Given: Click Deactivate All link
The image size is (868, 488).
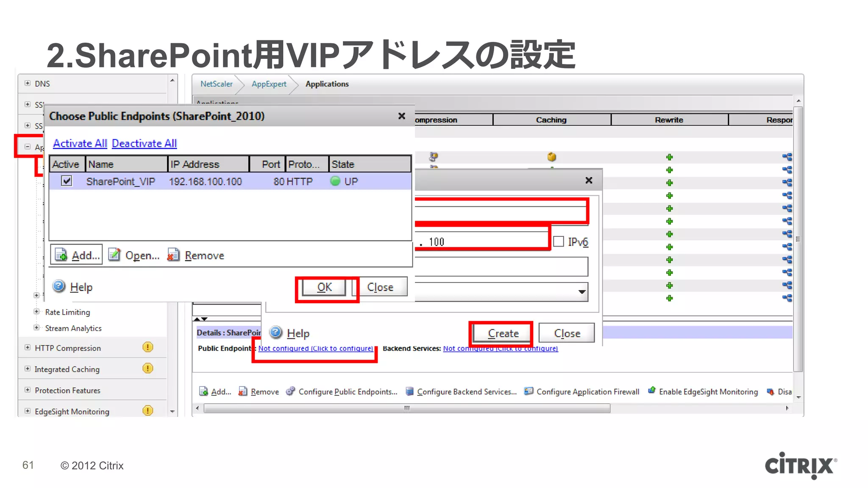Looking at the screenshot, I should tap(144, 144).
